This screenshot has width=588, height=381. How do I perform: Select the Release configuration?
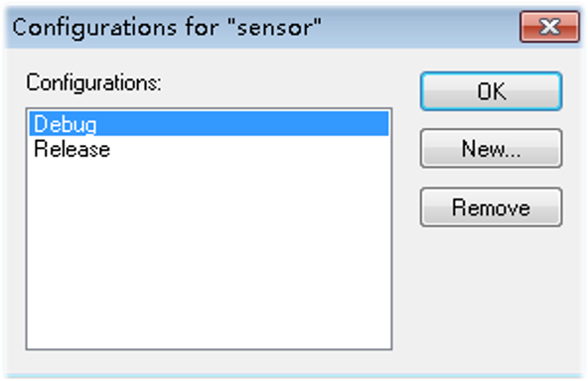(209, 149)
